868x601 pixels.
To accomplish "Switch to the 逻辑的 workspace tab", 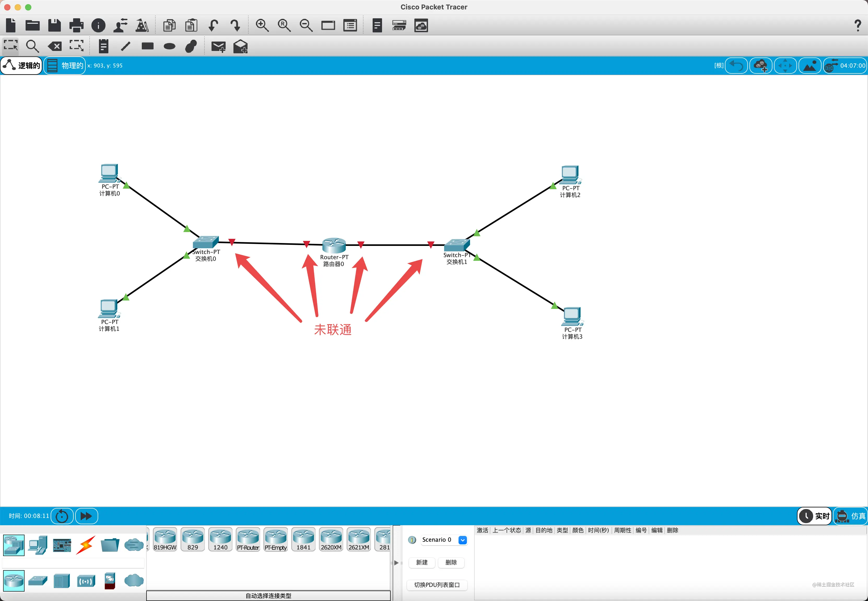I will pos(21,66).
